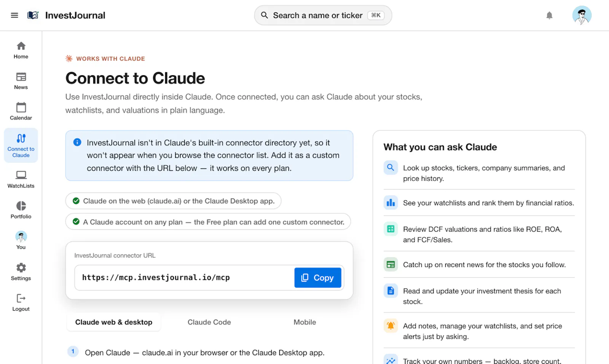Click document icon beside investment thesis item
This screenshot has width=609, height=364.
click(391, 291)
